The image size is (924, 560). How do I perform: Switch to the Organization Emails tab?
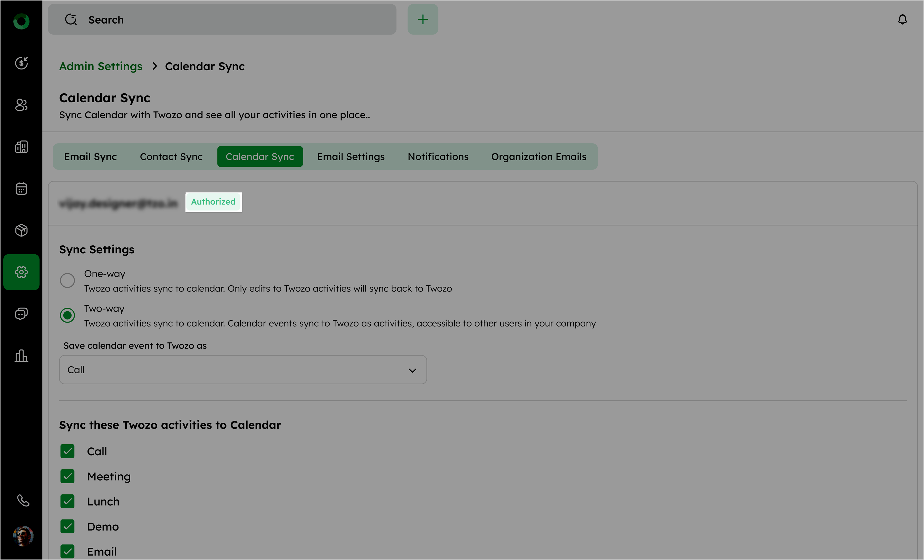click(x=539, y=157)
